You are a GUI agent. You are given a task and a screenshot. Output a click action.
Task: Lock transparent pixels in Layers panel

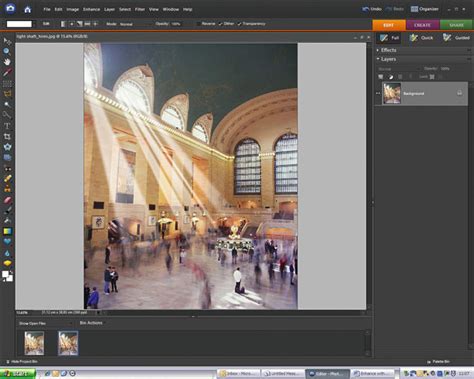(432, 77)
